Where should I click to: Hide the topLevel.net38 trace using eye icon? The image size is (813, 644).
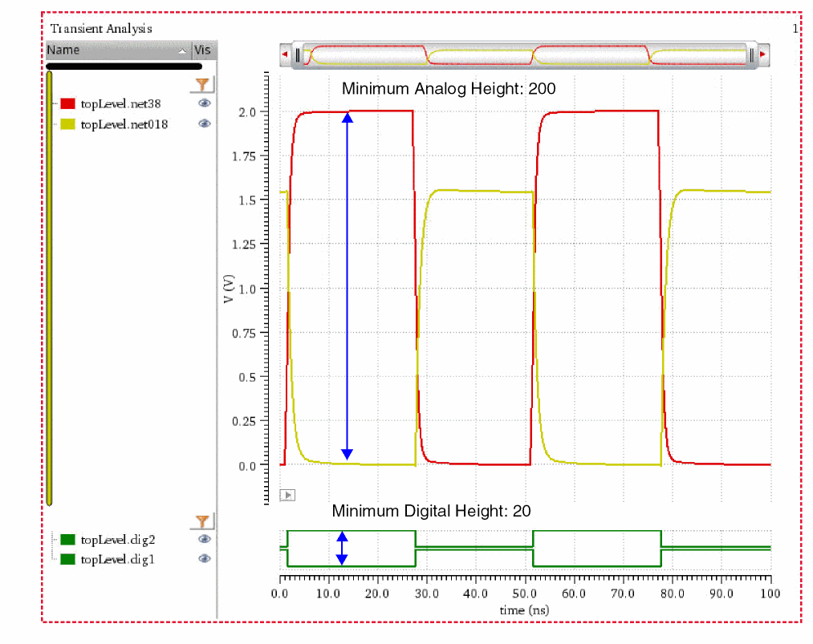205,103
